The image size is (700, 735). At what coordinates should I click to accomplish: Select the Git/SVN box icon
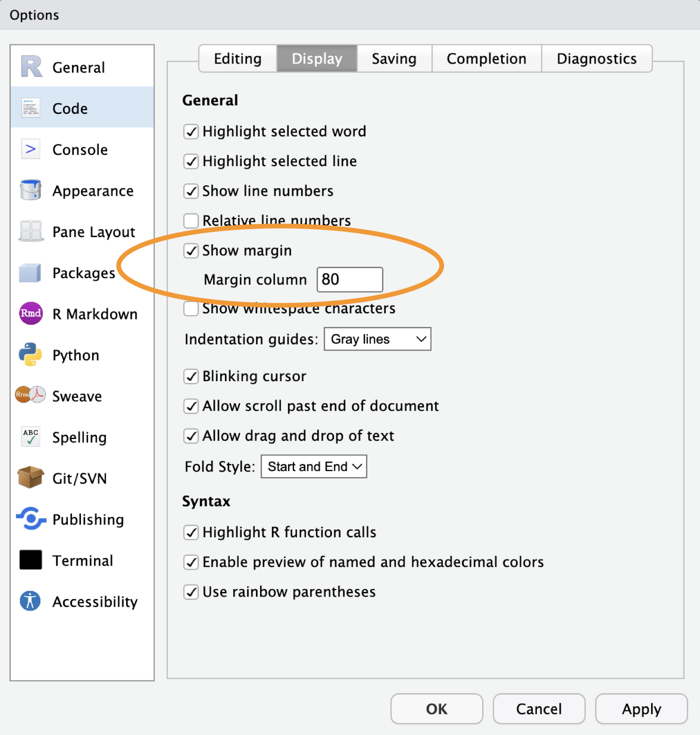point(31,478)
